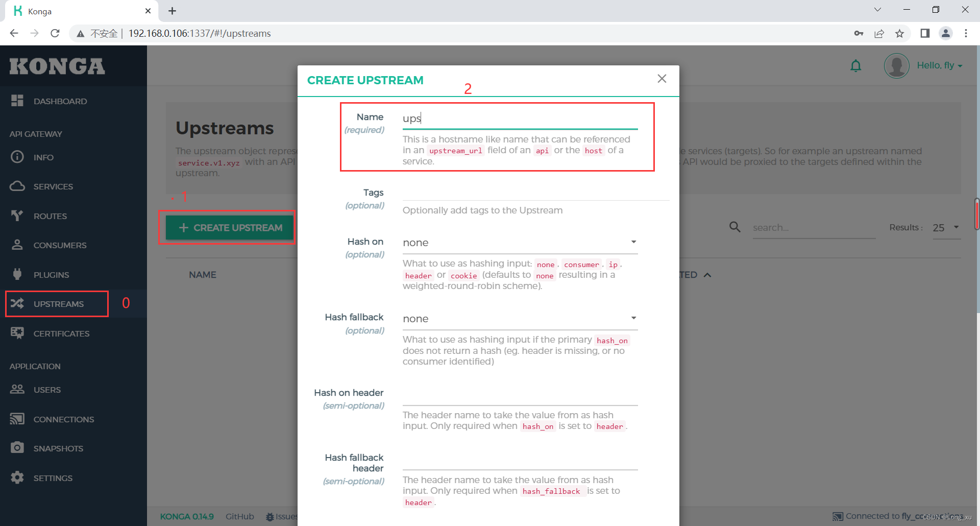Click the Plugins plug icon
The height and width of the screenshot is (526, 980).
pos(17,274)
